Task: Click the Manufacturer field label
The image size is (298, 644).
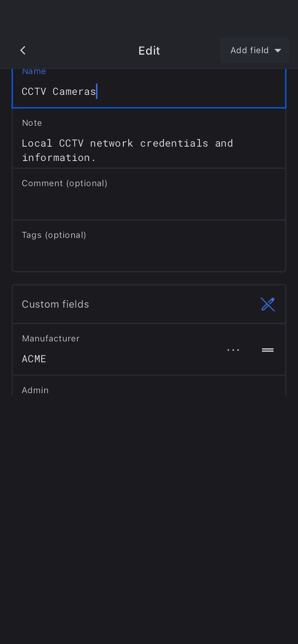Action: pos(51,339)
